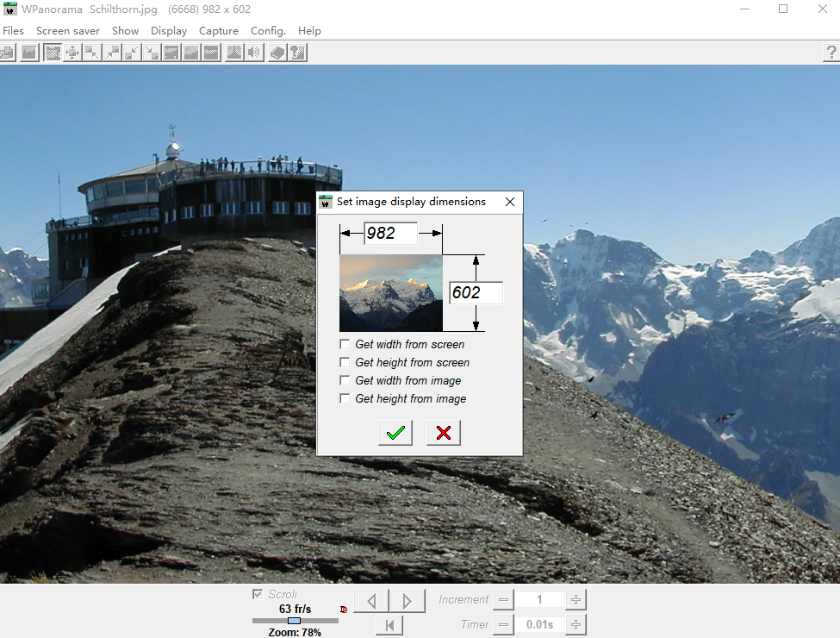
Task: Click the return-to-start playback button
Action: [389, 625]
